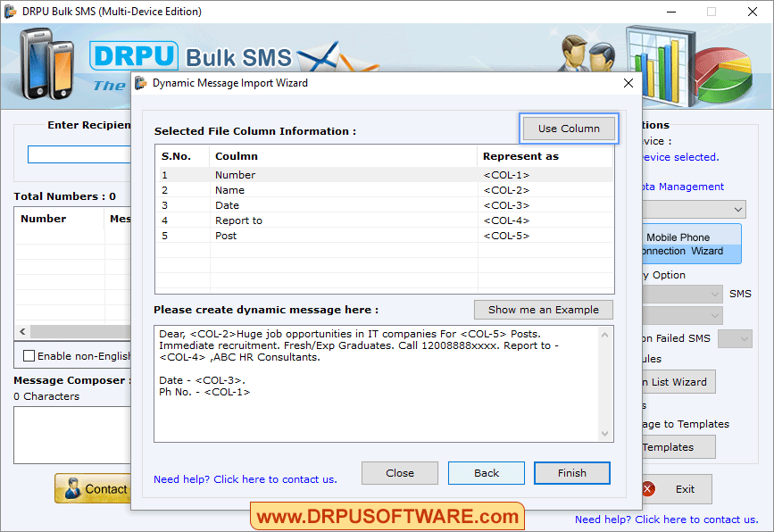Select the Date column row
This screenshot has height=532, width=774.
coord(385,205)
